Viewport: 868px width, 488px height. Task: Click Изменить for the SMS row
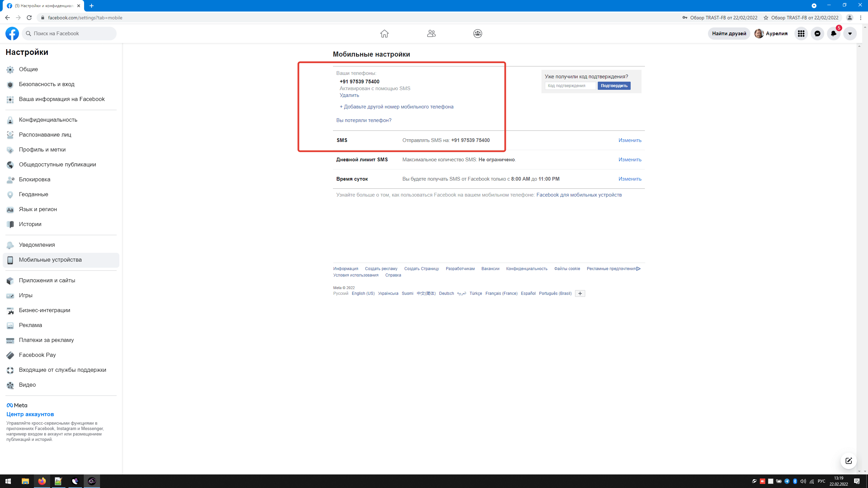coord(630,140)
